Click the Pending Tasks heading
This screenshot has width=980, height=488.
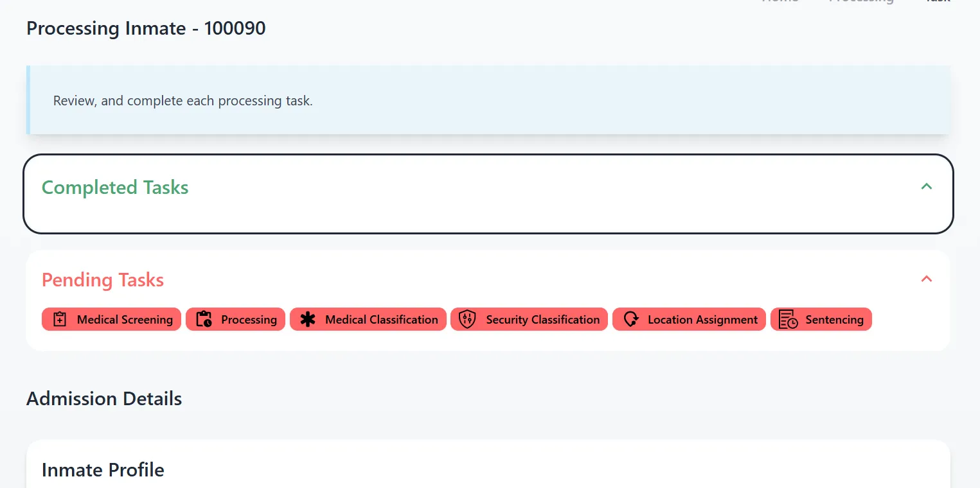pos(102,280)
